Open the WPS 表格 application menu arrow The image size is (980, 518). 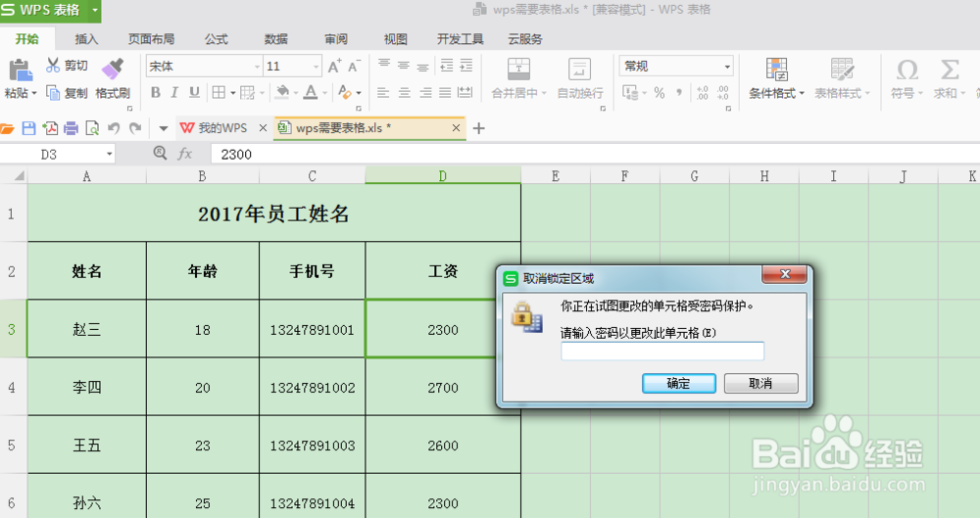[94, 10]
